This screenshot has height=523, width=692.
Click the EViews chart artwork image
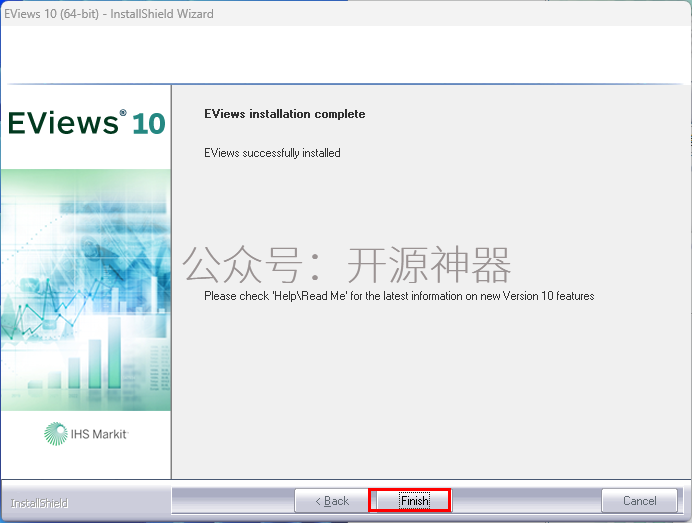(86, 290)
